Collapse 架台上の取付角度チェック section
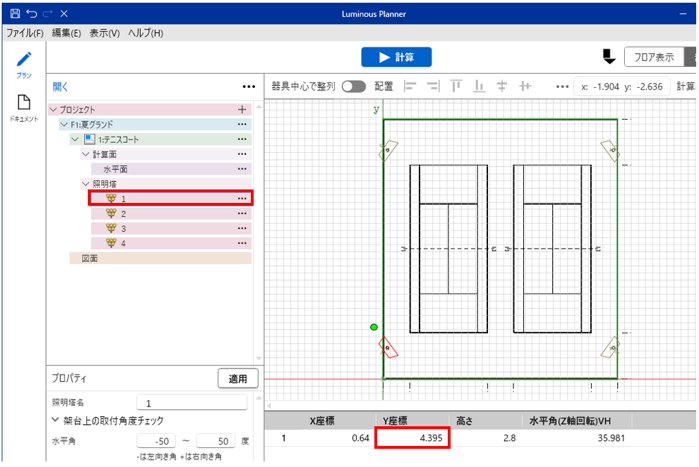The height and width of the screenshot is (467, 699). (x=56, y=421)
